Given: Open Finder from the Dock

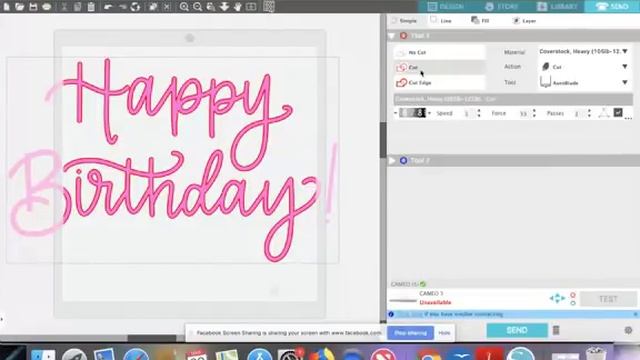Looking at the screenshot, I should click(43, 354).
